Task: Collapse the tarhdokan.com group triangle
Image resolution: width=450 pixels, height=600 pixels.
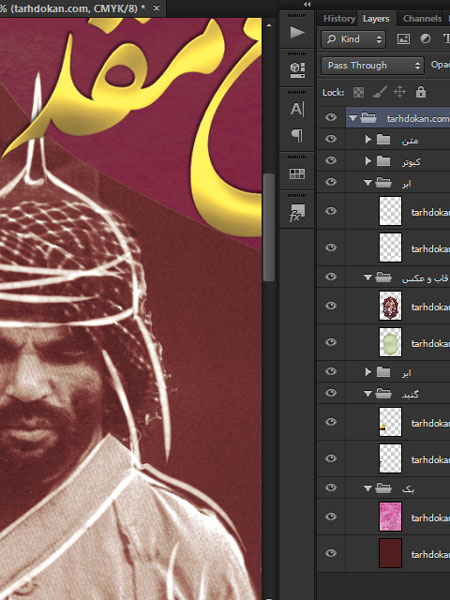Action: [x=353, y=118]
